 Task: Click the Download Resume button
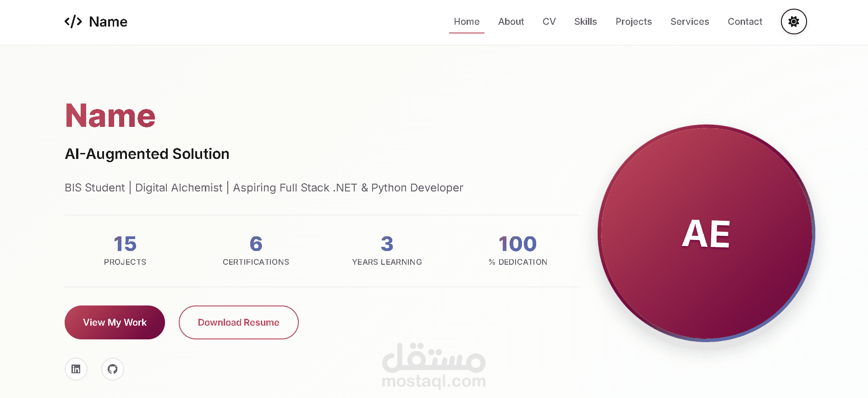238,322
